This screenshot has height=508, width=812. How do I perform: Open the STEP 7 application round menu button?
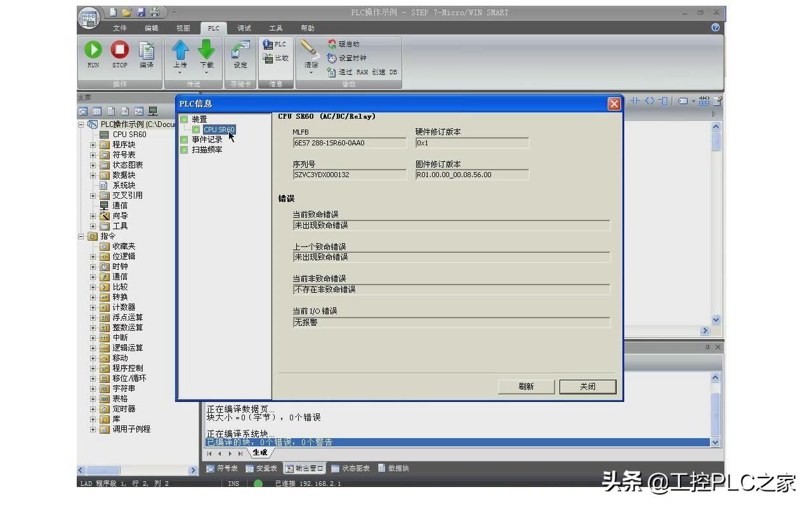[x=89, y=17]
